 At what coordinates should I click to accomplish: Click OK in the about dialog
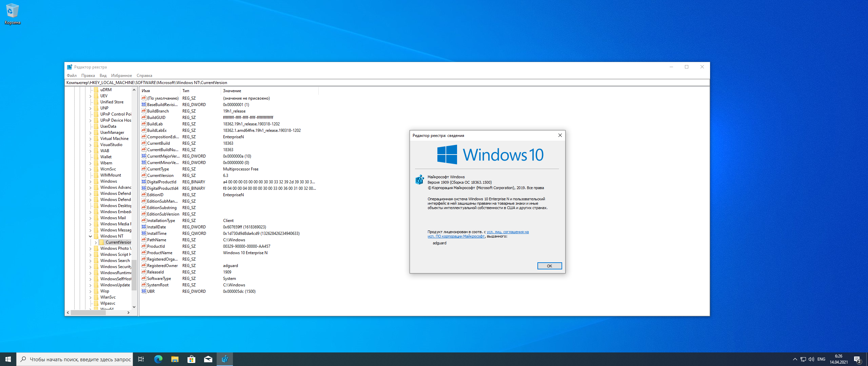pyautogui.click(x=549, y=266)
